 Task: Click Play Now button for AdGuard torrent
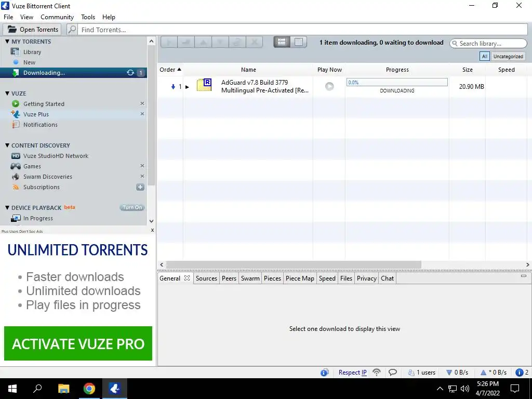[x=329, y=86]
